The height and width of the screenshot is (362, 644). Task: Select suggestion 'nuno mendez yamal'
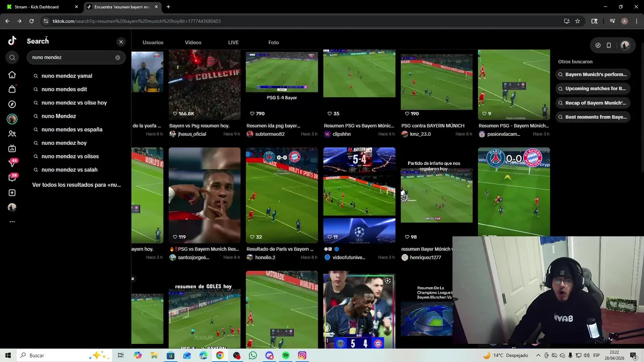67,76
